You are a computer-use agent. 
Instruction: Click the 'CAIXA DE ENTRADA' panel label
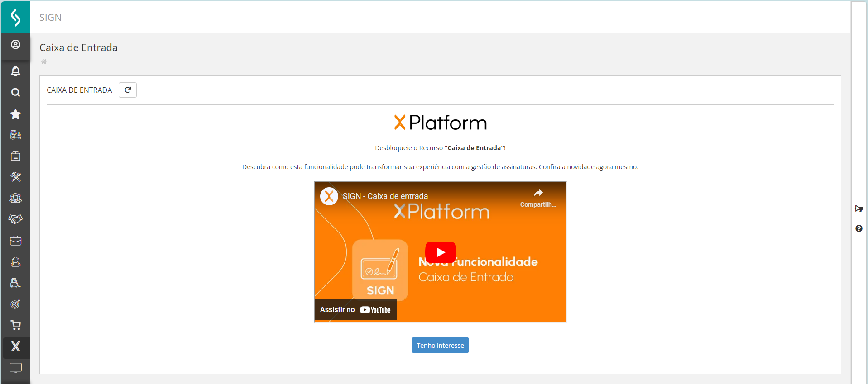(79, 90)
